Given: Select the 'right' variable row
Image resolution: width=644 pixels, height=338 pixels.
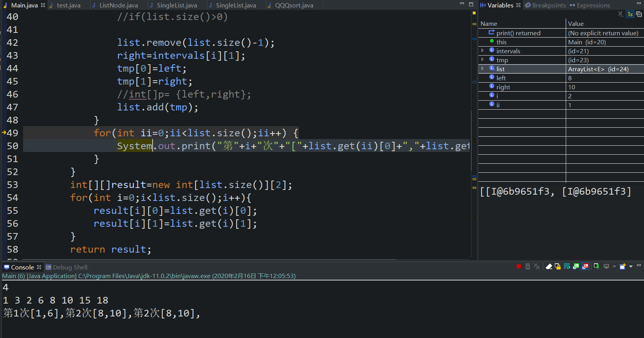Looking at the screenshot, I should (561, 87).
